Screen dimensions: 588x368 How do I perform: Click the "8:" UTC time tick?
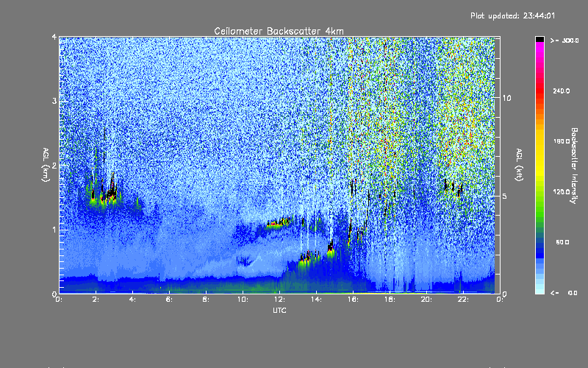pyautogui.click(x=207, y=300)
